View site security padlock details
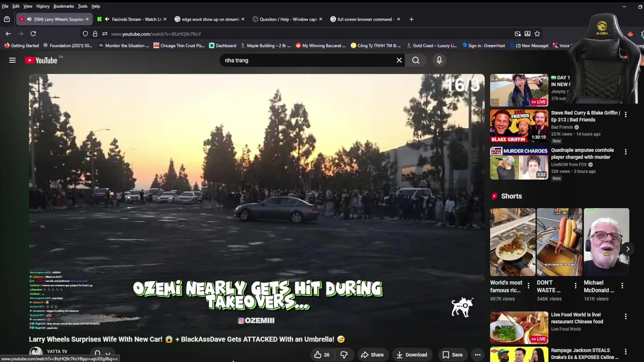This screenshot has width=644, height=362. click(95, 34)
